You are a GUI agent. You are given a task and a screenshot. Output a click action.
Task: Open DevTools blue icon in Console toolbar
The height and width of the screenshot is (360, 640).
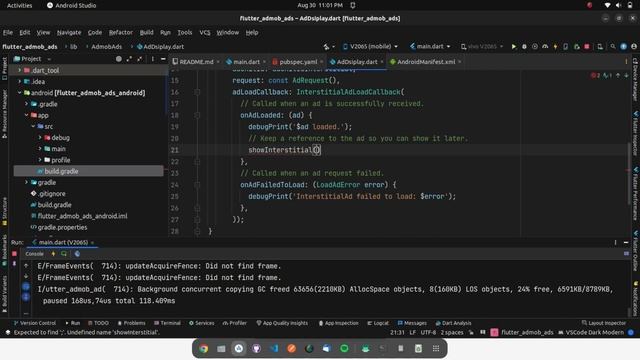tap(77, 254)
